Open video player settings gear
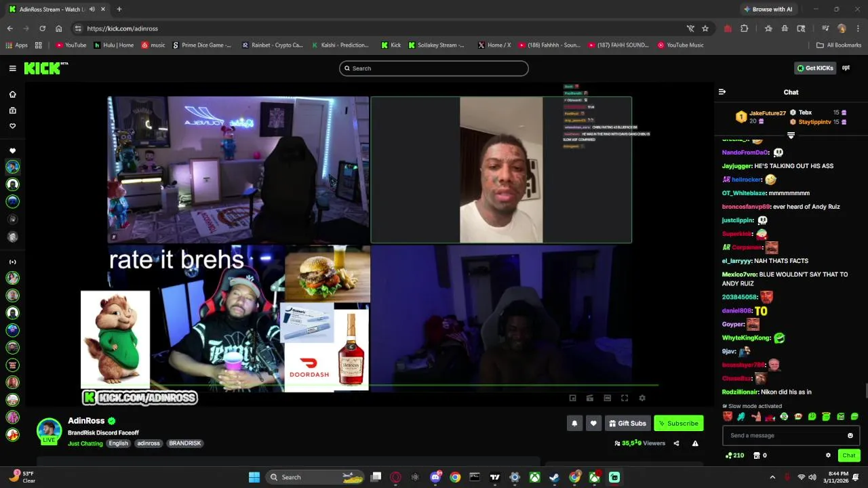This screenshot has height=488, width=868. tap(642, 398)
